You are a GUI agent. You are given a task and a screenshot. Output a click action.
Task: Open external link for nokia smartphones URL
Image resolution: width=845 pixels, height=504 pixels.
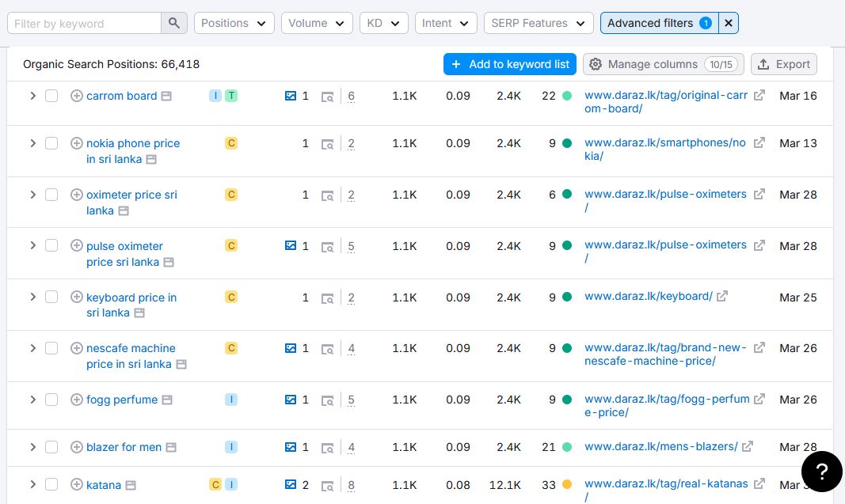(759, 143)
